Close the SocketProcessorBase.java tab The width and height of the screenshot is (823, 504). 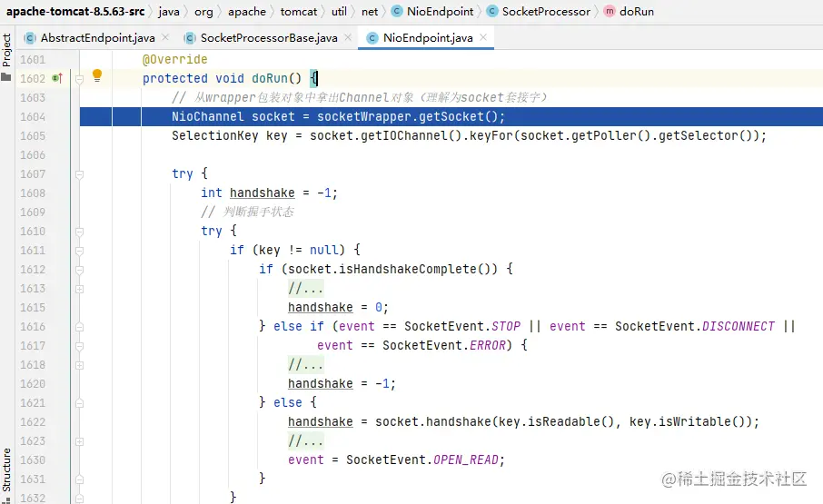348,37
